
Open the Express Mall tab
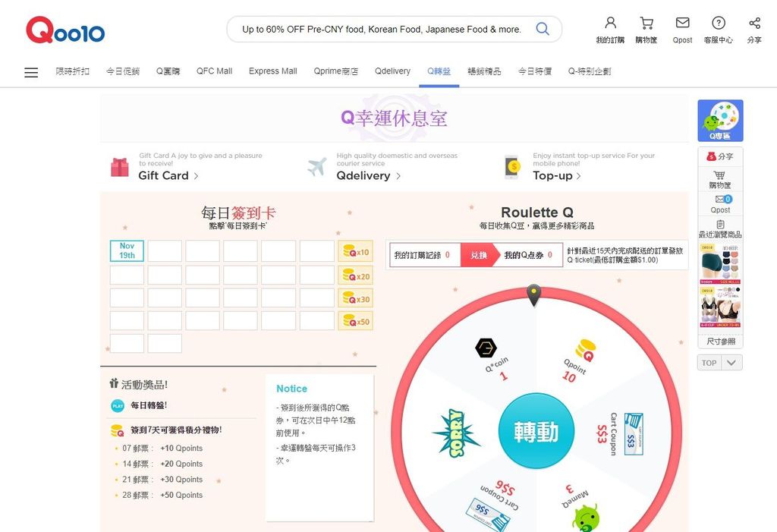point(273,71)
